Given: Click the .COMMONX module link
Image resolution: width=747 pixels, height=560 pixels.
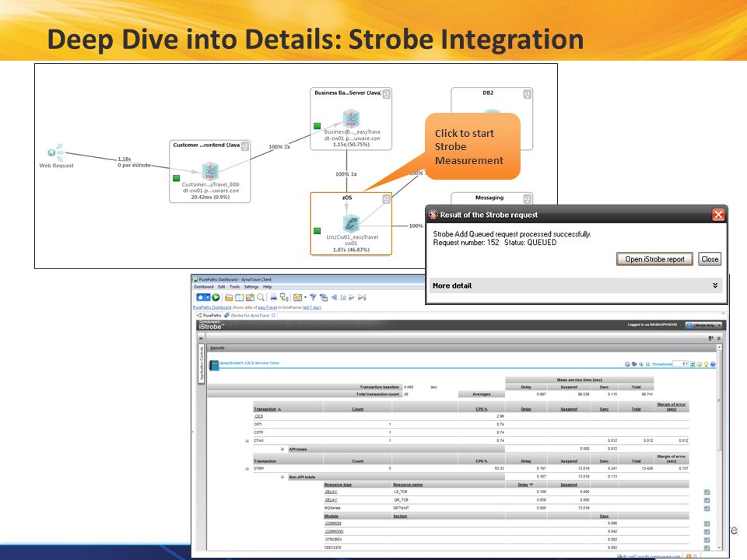Looking at the screenshot, I should coord(334,531).
